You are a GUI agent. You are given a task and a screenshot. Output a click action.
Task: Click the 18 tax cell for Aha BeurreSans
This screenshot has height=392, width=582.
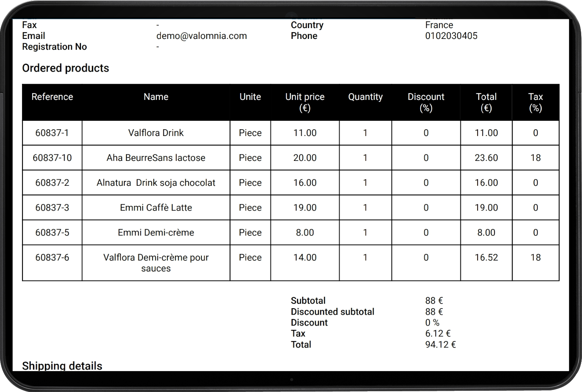(x=535, y=158)
